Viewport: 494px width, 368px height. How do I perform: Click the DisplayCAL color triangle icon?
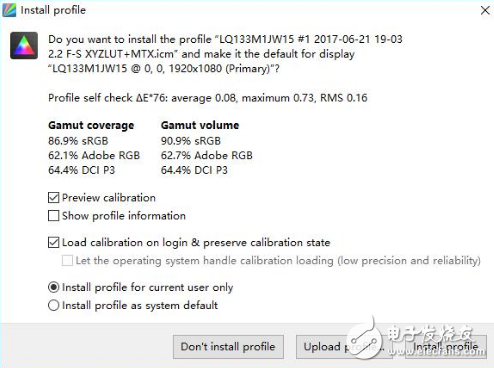coord(24,45)
